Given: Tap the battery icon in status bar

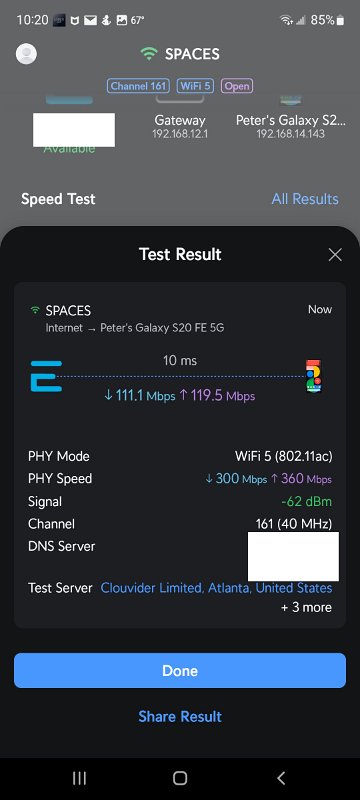Looking at the screenshot, I should pyautogui.click(x=341, y=20).
